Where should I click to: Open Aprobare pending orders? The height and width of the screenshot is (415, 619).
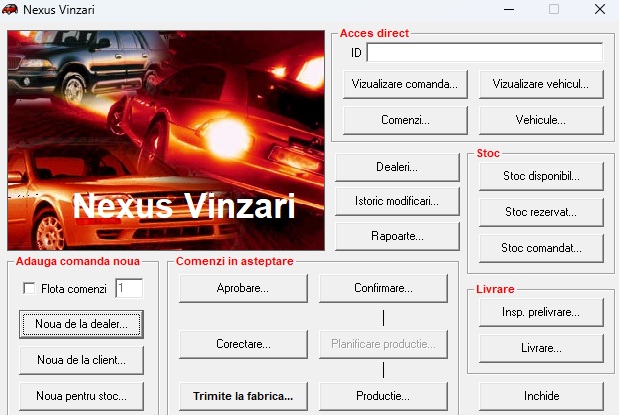(243, 288)
